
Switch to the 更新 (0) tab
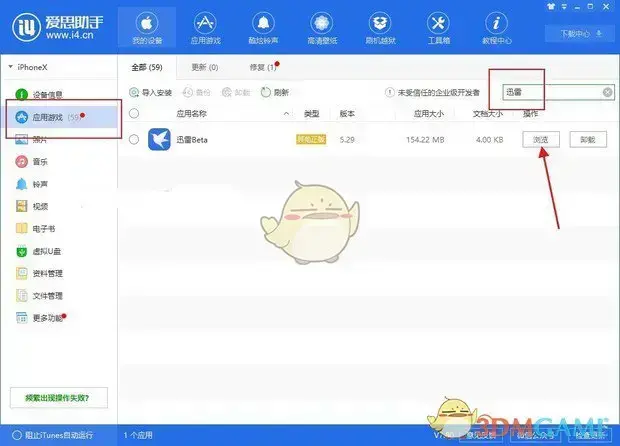point(204,67)
